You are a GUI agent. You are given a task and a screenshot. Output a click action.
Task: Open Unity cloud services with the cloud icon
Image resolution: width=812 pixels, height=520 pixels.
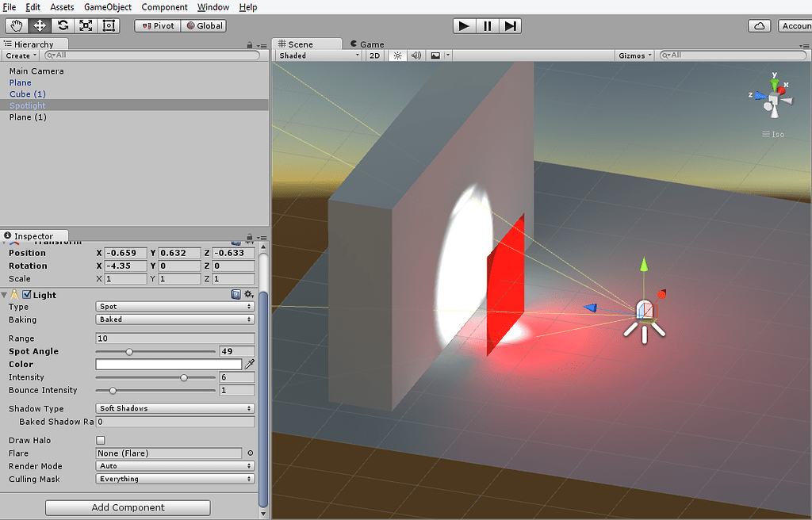pos(759,25)
